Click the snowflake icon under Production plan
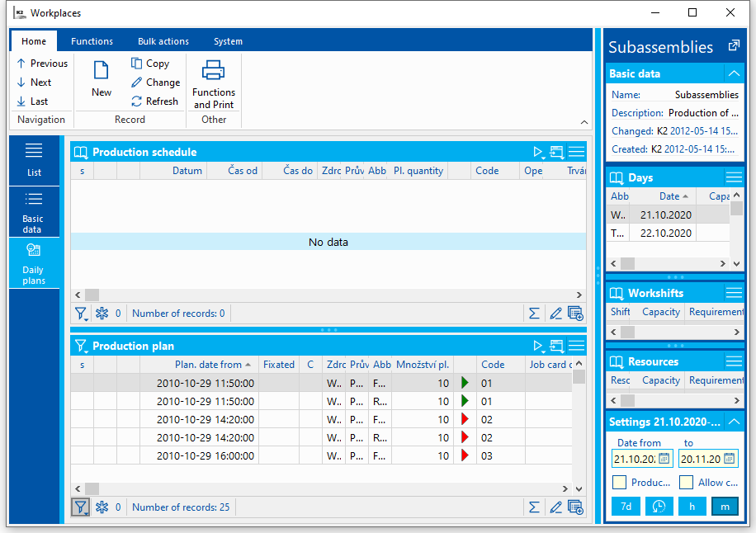 pos(102,507)
